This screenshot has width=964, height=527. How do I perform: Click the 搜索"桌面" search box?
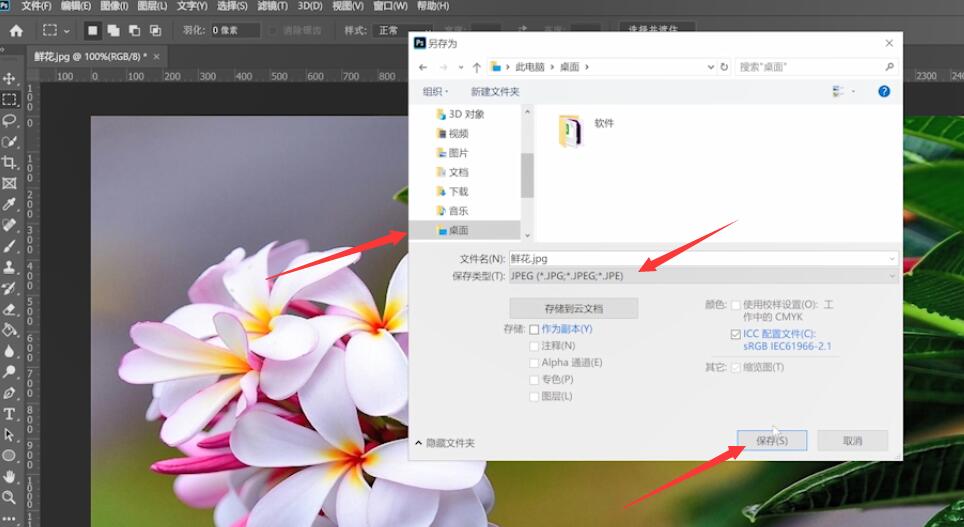click(x=816, y=67)
